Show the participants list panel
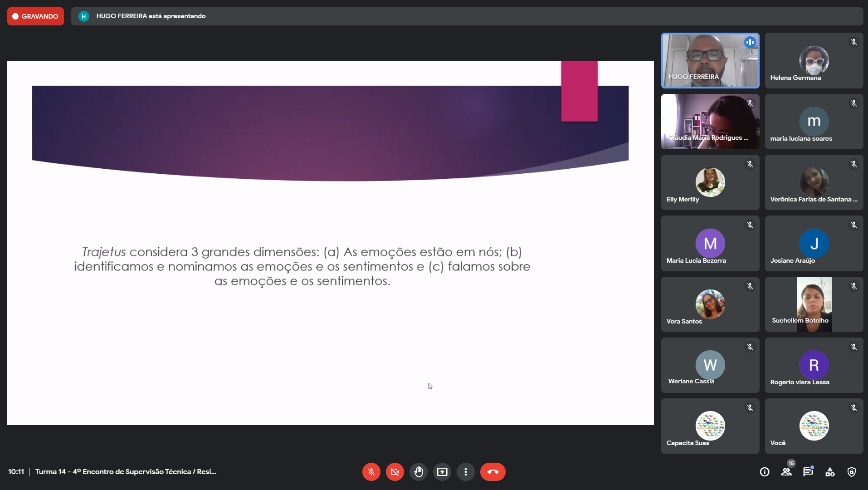Screen dimensions: 868x490 click(x=786, y=472)
